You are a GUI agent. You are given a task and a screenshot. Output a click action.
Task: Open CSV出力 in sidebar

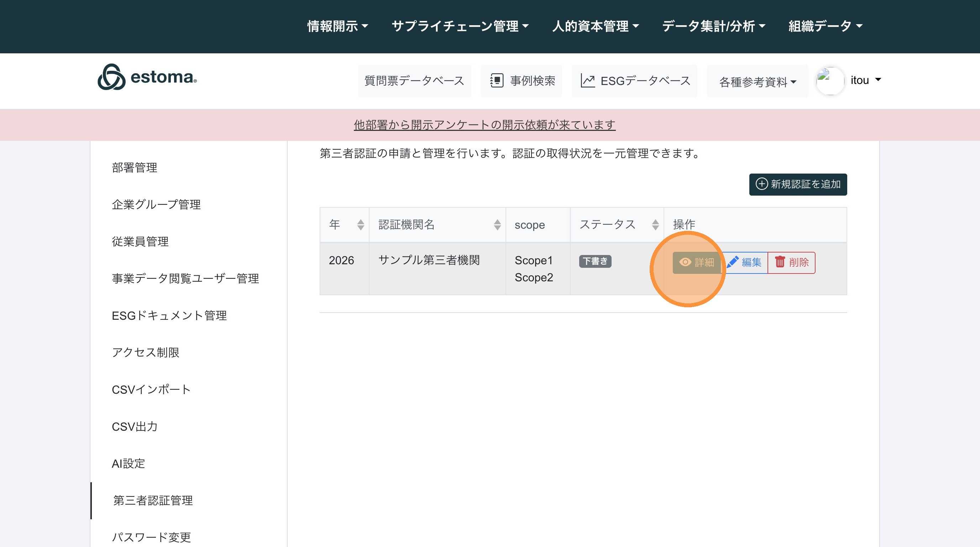(134, 426)
